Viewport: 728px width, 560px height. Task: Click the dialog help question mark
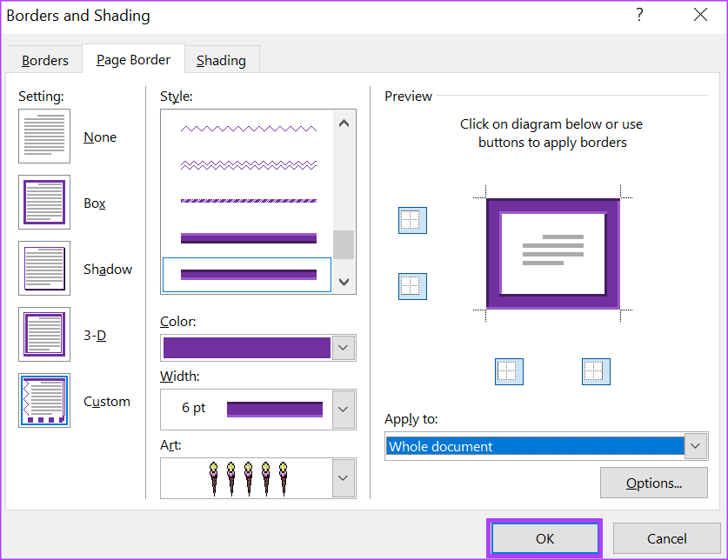coord(639,15)
